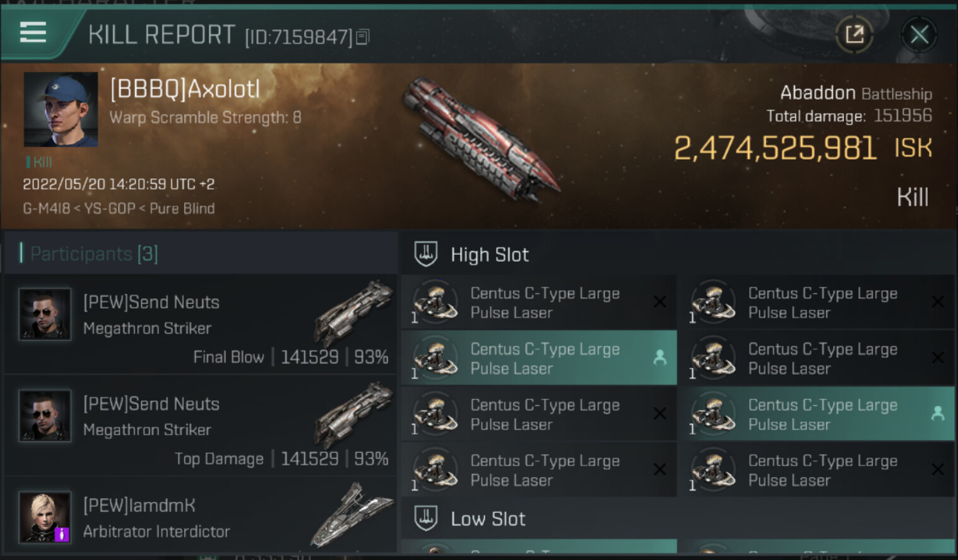Open Axolotl's character portrait

tap(61, 110)
